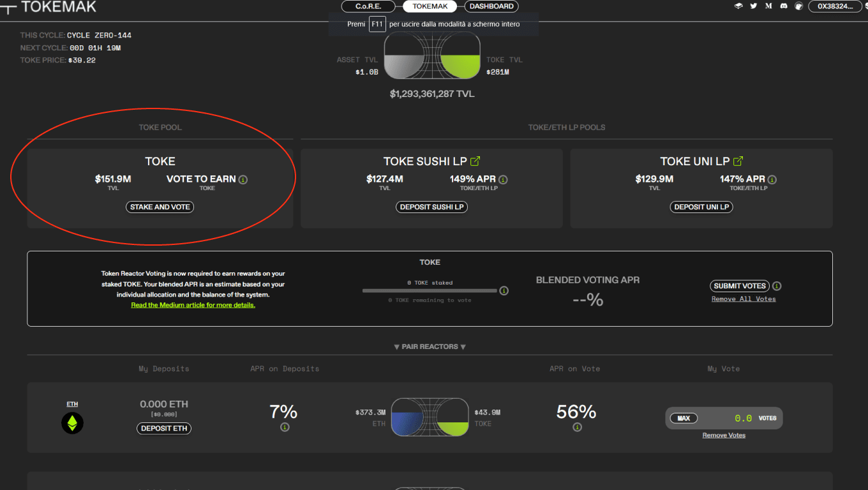
Task: Click the Tokemak logo
Action: (x=49, y=7)
